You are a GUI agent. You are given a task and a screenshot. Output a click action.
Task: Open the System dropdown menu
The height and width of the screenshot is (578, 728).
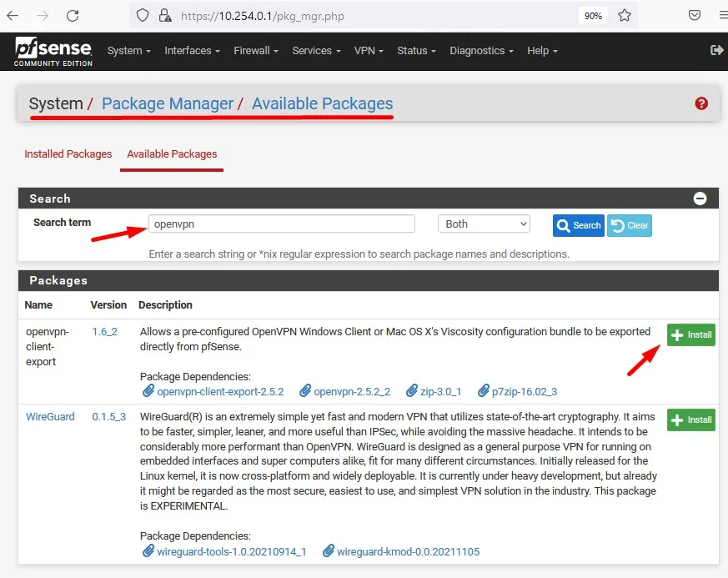tap(128, 51)
